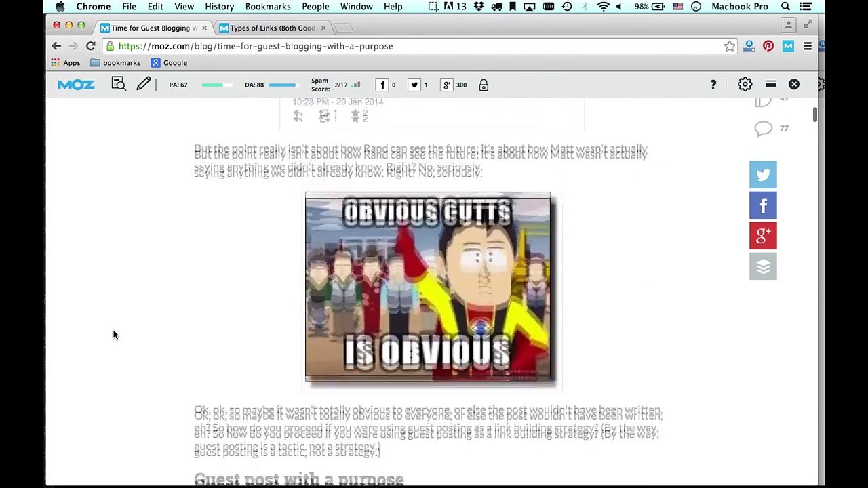Click the MozBar padlock icon
Image resolution: width=868 pixels, height=488 pixels.
tap(484, 85)
